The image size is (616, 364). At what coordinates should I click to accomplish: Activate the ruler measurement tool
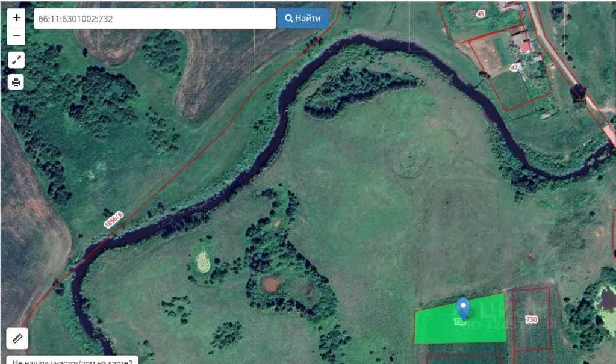[x=17, y=338]
